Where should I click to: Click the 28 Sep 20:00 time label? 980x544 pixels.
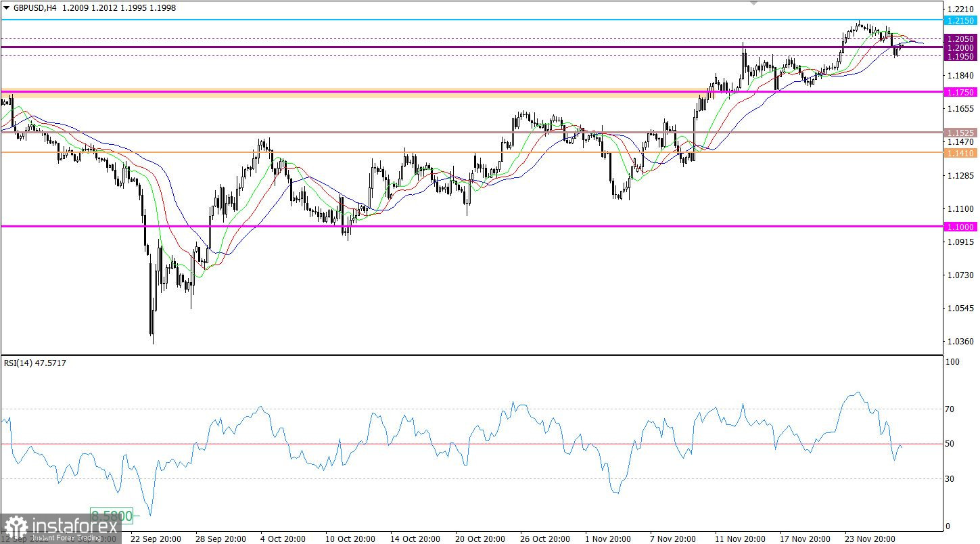[220, 539]
